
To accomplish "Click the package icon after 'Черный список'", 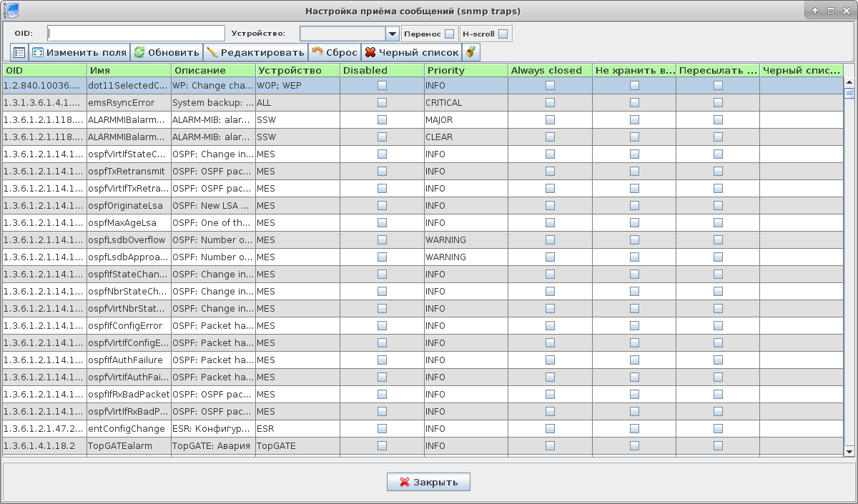I will (x=470, y=52).
